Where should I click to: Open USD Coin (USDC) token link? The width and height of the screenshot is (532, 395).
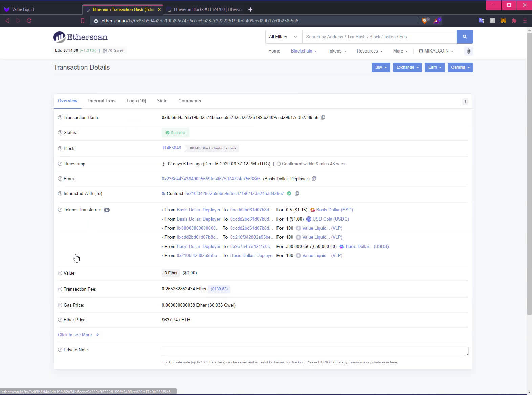point(331,219)
